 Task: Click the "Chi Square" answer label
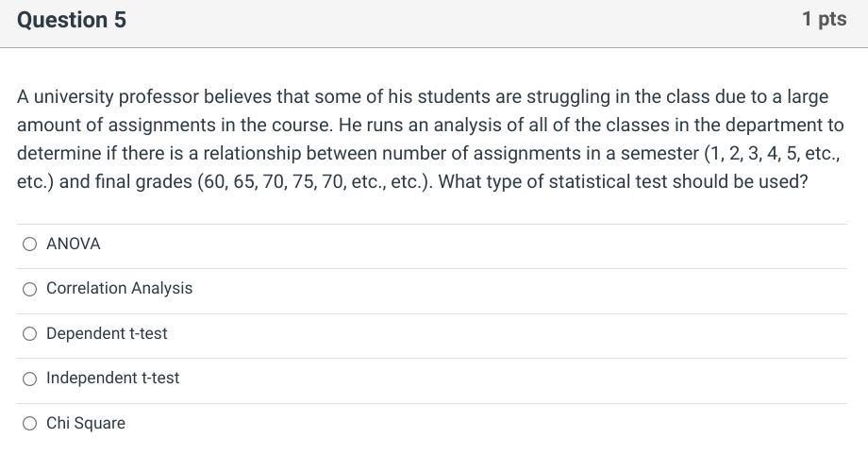tap(85, 424)
